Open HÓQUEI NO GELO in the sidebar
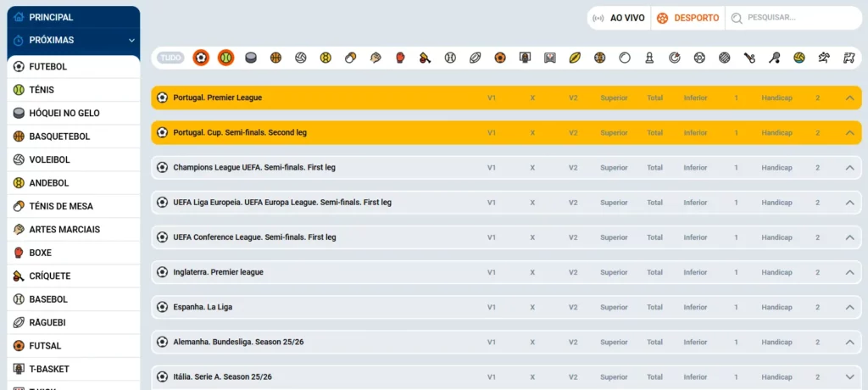 [x=73, y=113]
